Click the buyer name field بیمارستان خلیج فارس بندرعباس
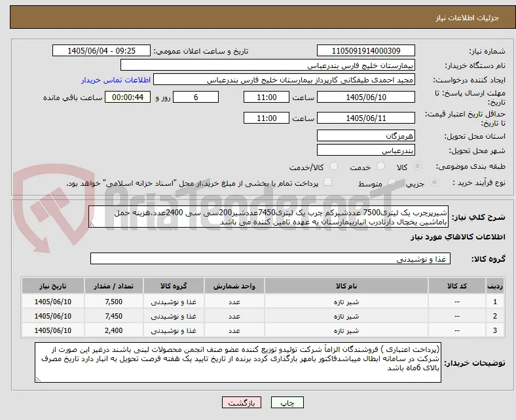Screen dimensions: 516x420 point(268,65)
